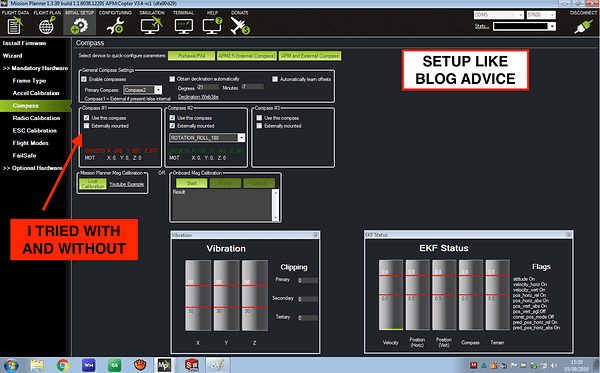
Task: Open the Terminal icon
Action: (184, 26)
